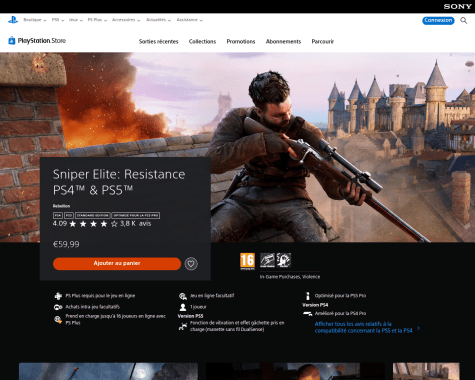
Task: Click the PS5 Pro optimised console icon
Action: coord(308,296)
